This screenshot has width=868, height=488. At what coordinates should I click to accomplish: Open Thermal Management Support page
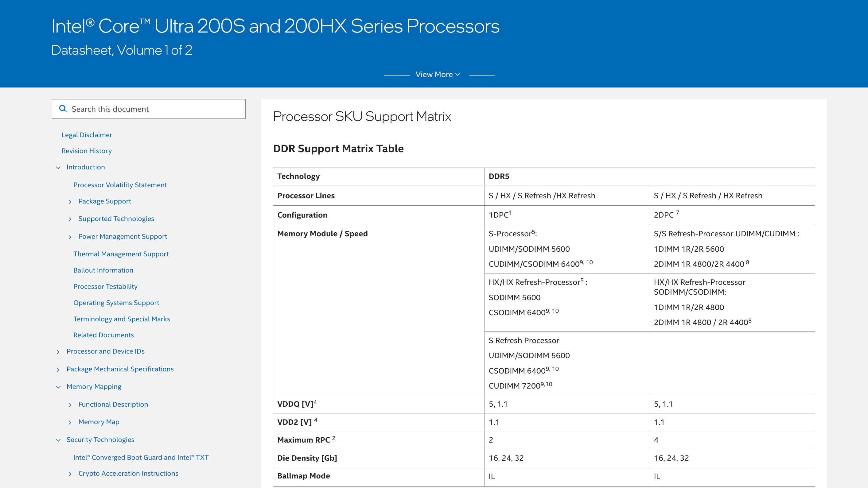[x=121, y=254]
